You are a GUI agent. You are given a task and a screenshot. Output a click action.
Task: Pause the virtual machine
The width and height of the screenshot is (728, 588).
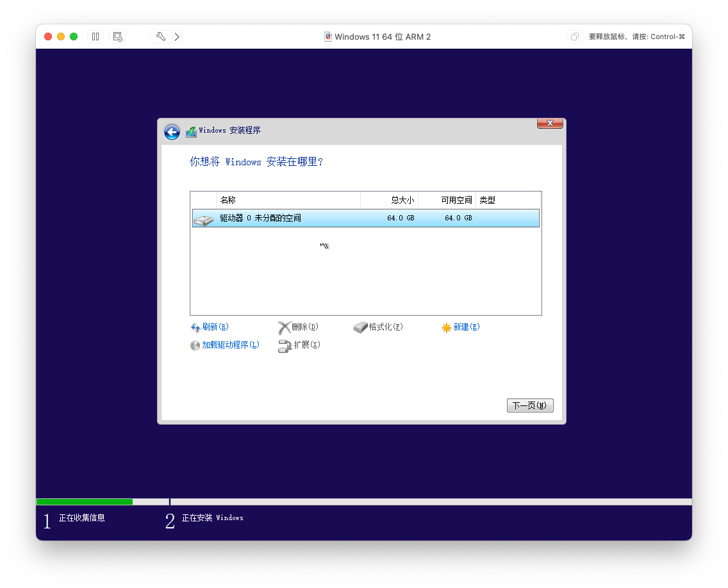[x=95, y=37]
